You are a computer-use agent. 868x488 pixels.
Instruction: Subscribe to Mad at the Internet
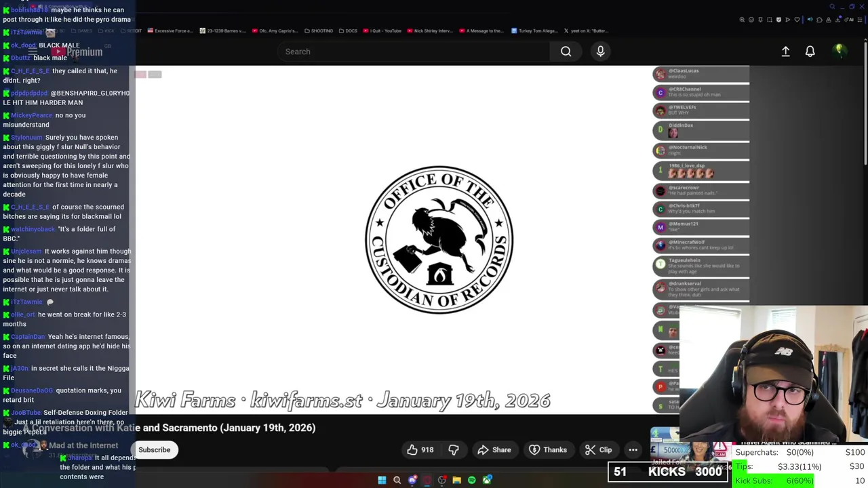point(155,450)
